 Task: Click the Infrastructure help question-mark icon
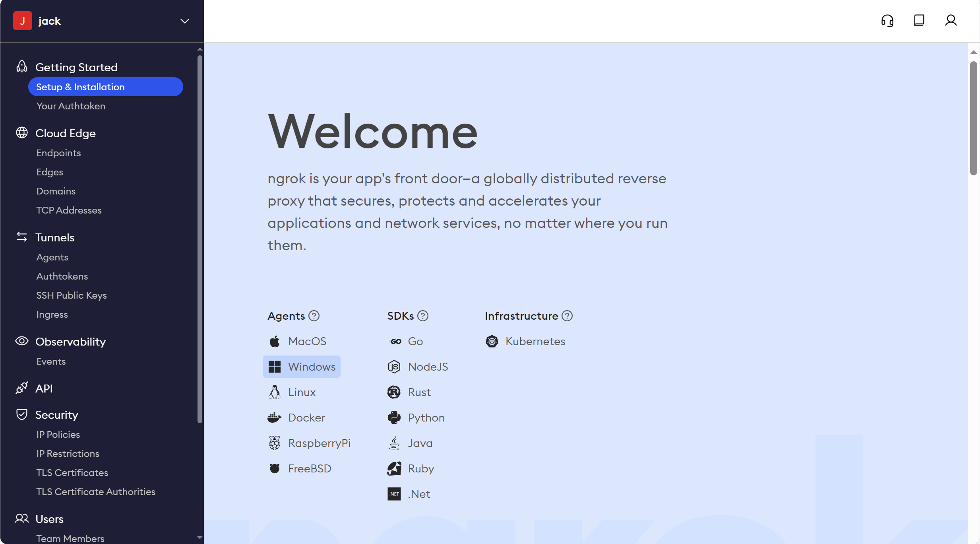click(x=567, y=316)
